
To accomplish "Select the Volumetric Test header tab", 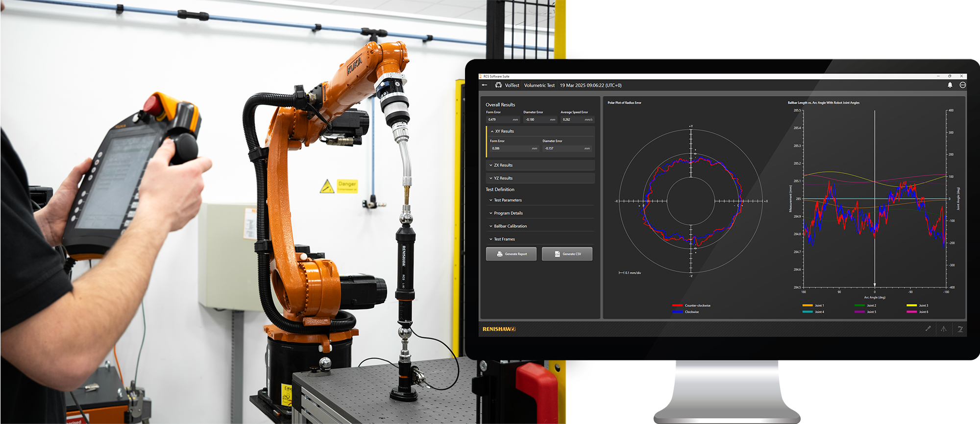I will [x=539, y=85].
